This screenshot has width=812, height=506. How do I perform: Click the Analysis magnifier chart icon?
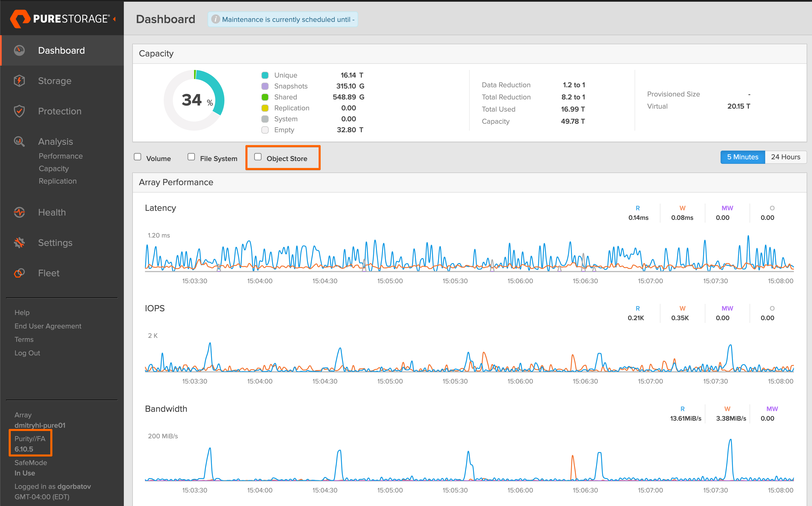click(x=19, y=142)
